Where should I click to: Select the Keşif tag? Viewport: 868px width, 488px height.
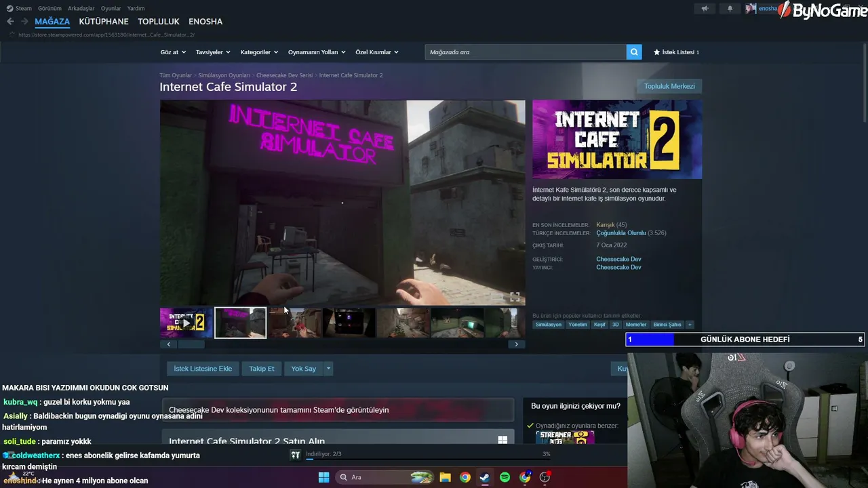599,325
